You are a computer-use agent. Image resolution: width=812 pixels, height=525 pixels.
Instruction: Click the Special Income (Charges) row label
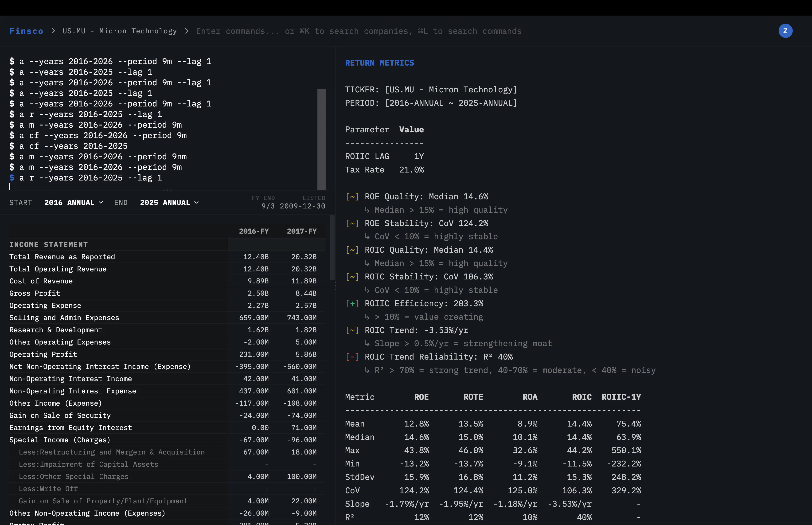(x=60, y=440)
